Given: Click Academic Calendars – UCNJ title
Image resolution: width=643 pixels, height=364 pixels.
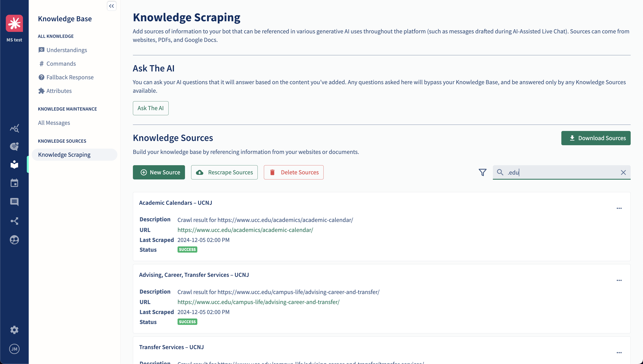Looking at the screenshot, I should tap(175, 202).
